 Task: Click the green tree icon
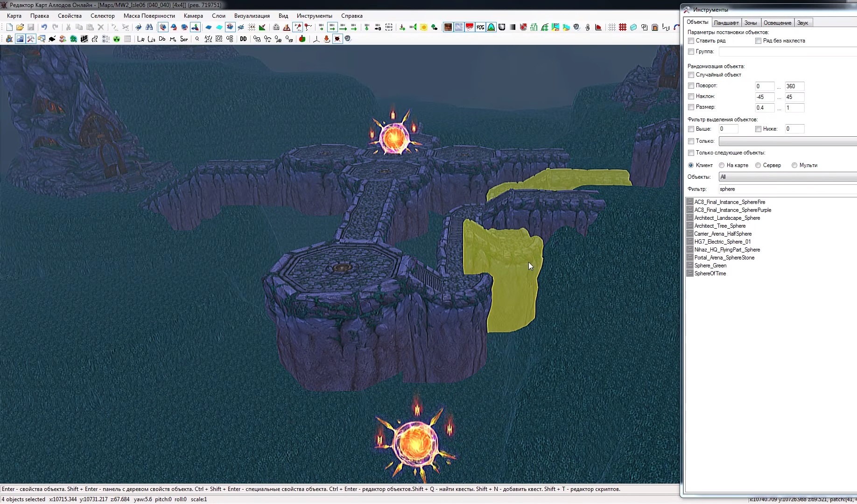[73, 39]
